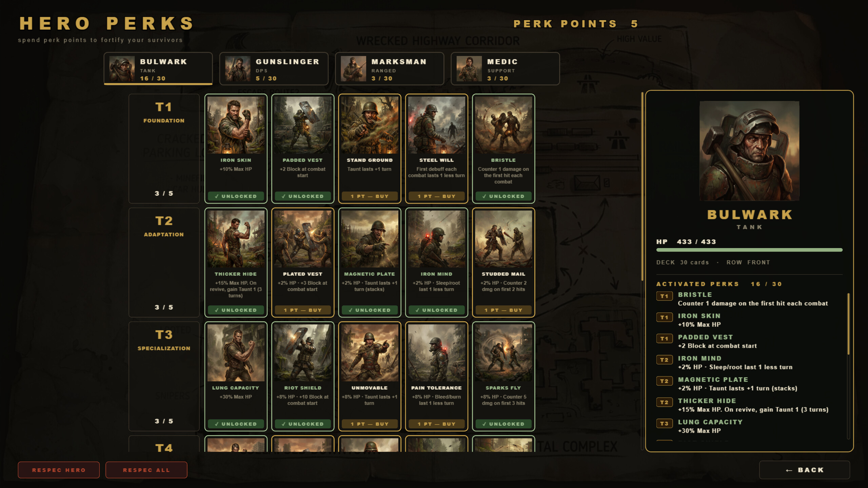
Task: Click the T2 Adaptation tier panel
Action: tap(164, 262)
